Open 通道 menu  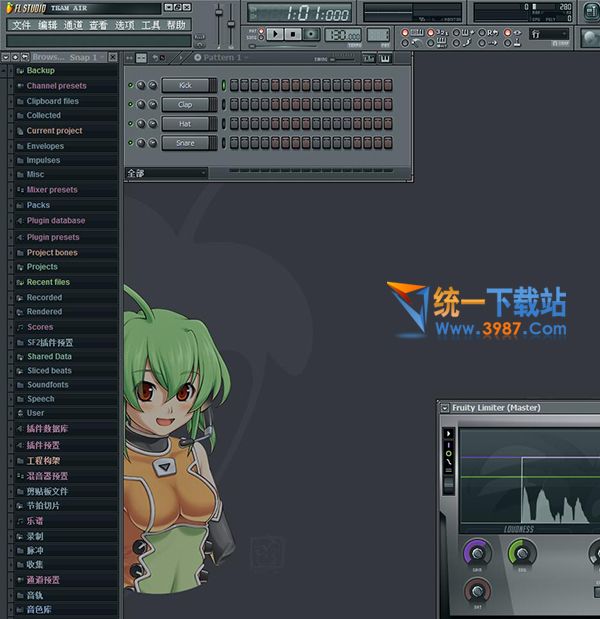tap(73, 25)
